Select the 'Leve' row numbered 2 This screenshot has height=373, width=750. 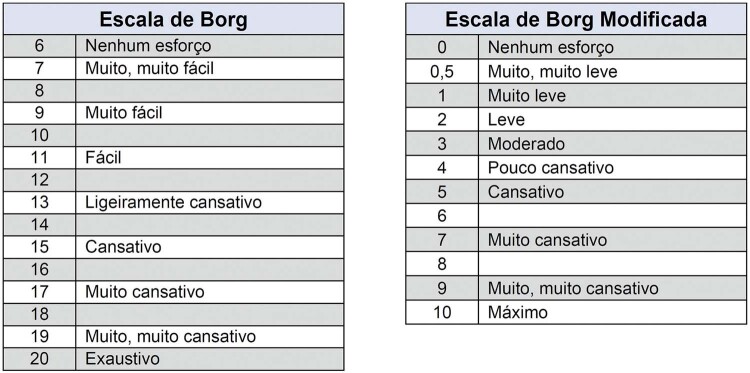pyautogui.click(x=576, y=120)
